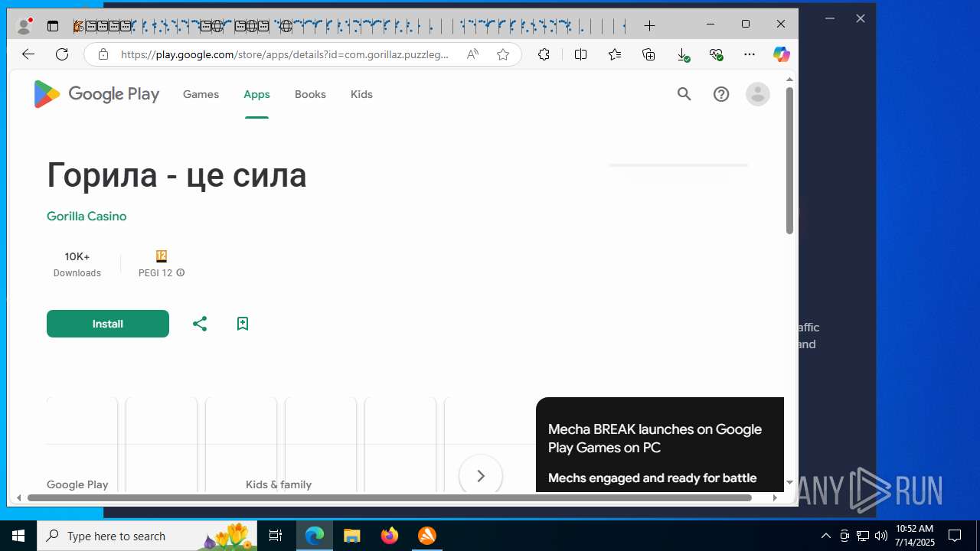Advance carousel with the next arrow

(x=481, y=476)
